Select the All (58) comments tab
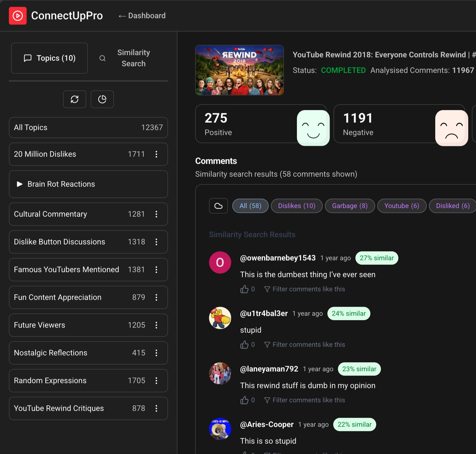 [x=250, y=206]
